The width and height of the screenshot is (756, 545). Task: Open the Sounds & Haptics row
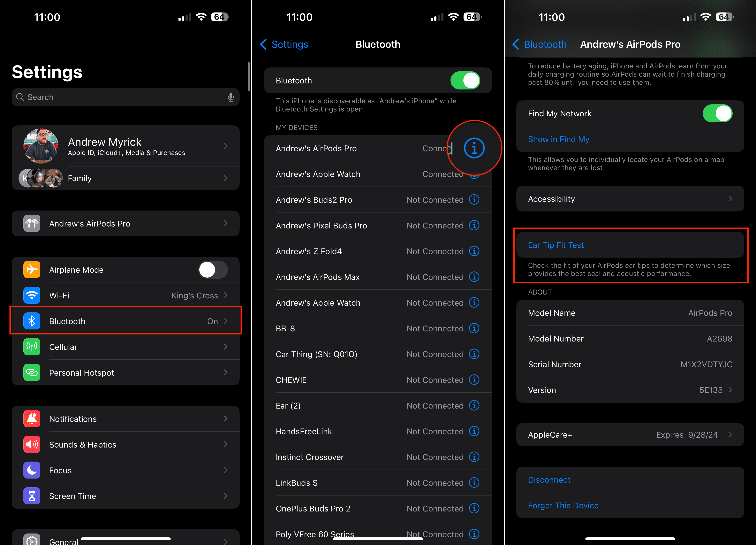126,444
